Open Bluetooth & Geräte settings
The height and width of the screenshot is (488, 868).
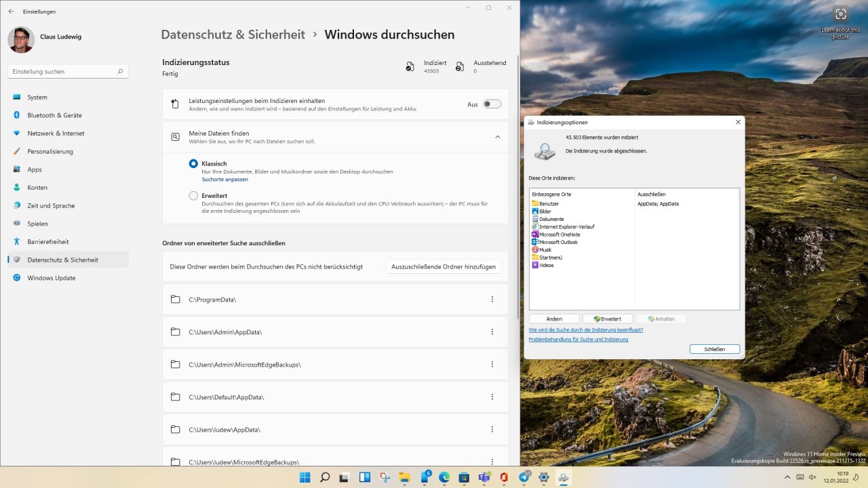(68, 115)
